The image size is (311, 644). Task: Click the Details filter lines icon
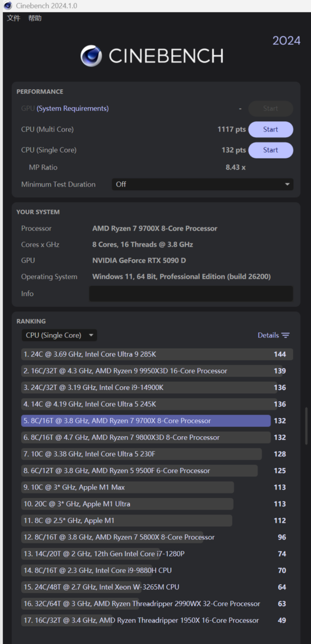pos(286,335)
